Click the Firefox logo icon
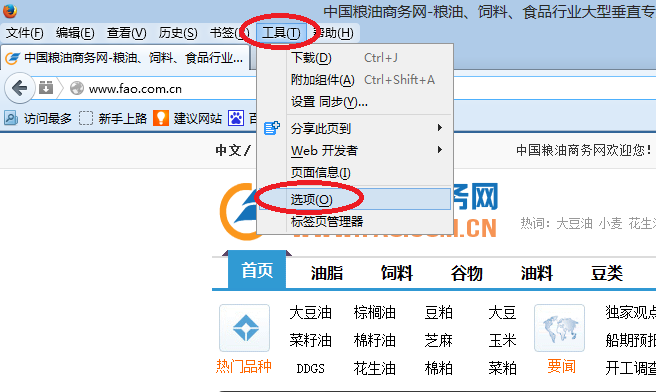The height and width of the screenshot is (392, 656). 10,10
